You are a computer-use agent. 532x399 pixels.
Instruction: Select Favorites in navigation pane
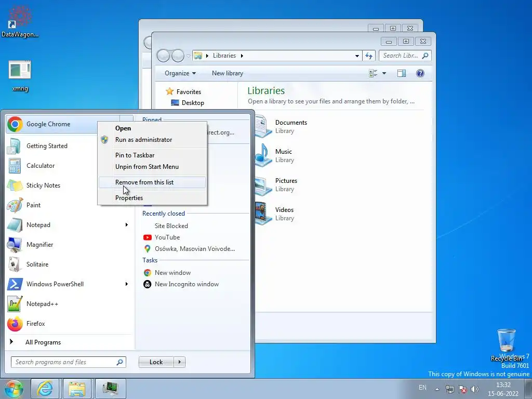tap(183, 91)
